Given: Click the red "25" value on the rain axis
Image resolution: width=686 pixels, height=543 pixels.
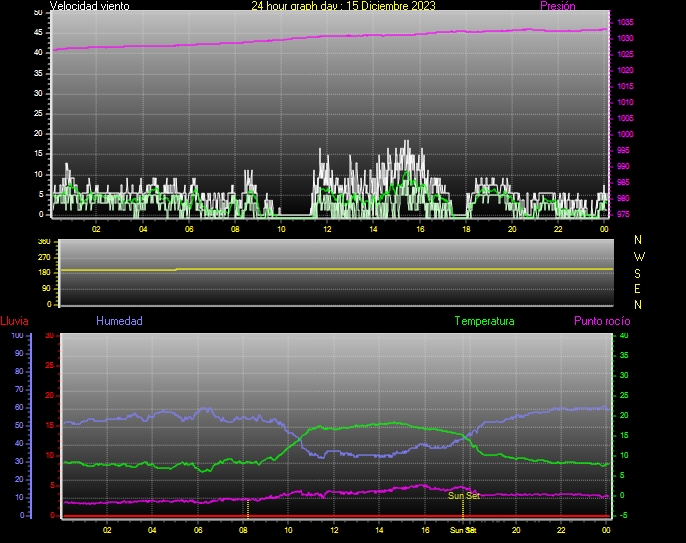Looking at the screenshot, I should click(x=50, y=365).
